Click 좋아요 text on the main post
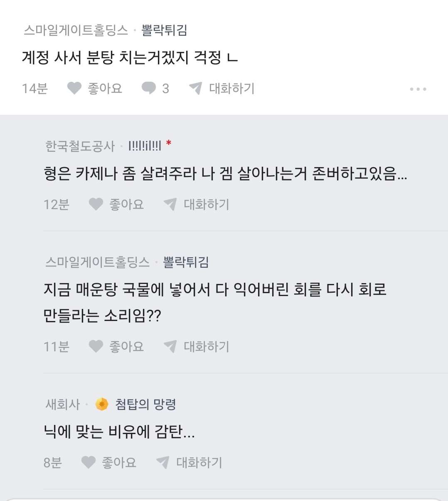 (x=105, y=88)
